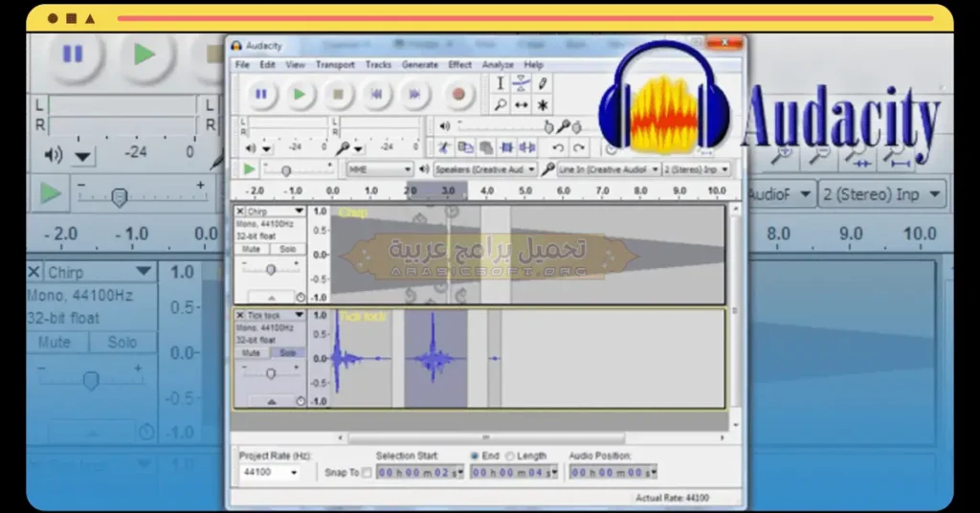Viewport: 980px width, 513px height.
Task: Click the Chirp track gain slider
Action: coord(270,269)
